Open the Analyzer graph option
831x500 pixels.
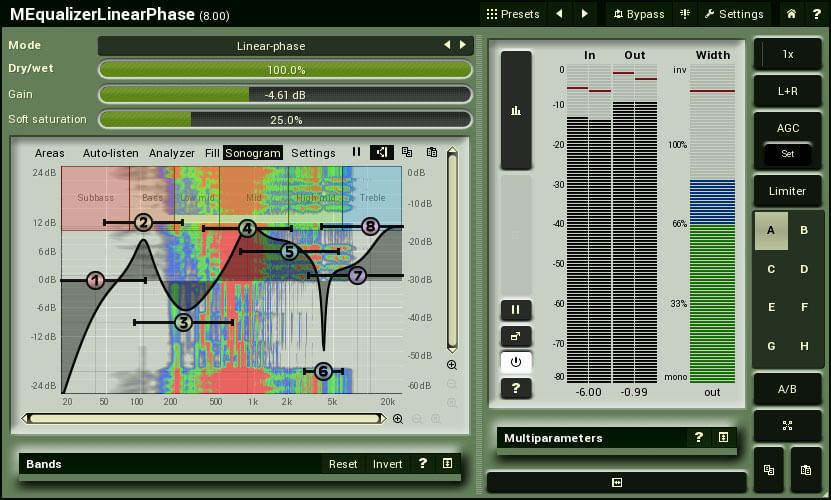[x=172, y=153]
